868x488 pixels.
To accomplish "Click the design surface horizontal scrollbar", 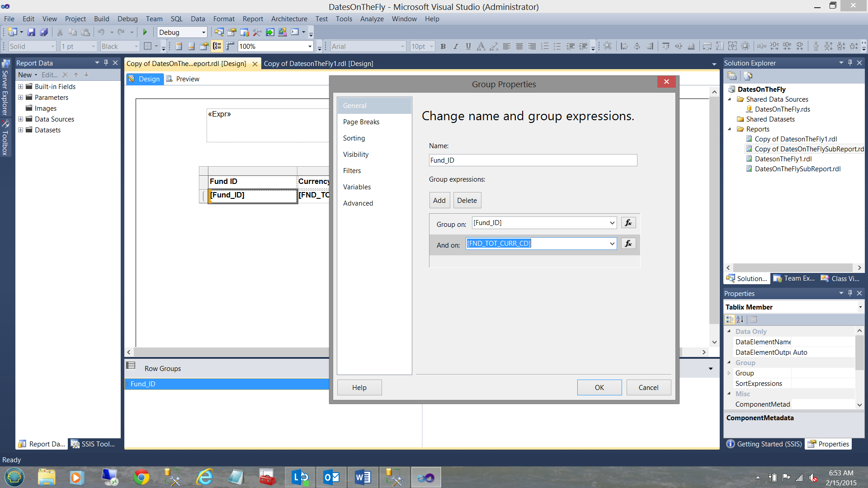I will coord(226,352).
